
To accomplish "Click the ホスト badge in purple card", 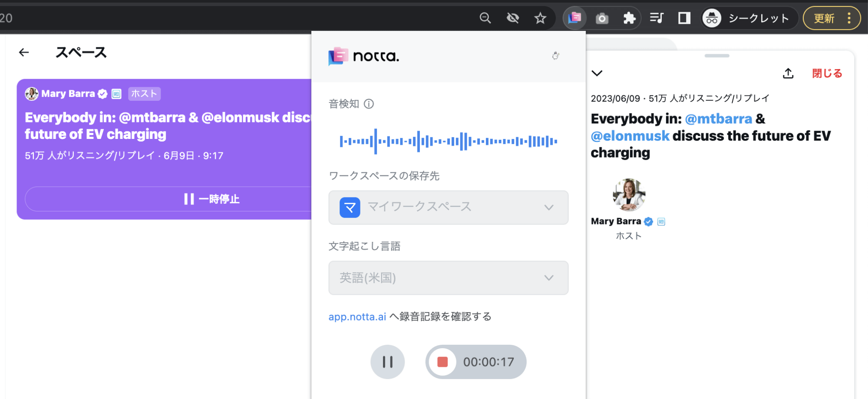I will (144, 94).
